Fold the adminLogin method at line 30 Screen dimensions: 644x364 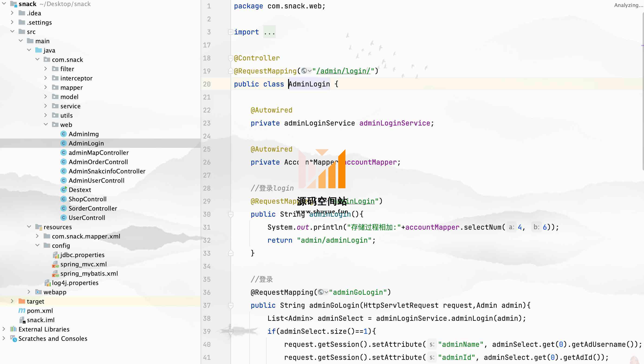click(x=231, y=214)
